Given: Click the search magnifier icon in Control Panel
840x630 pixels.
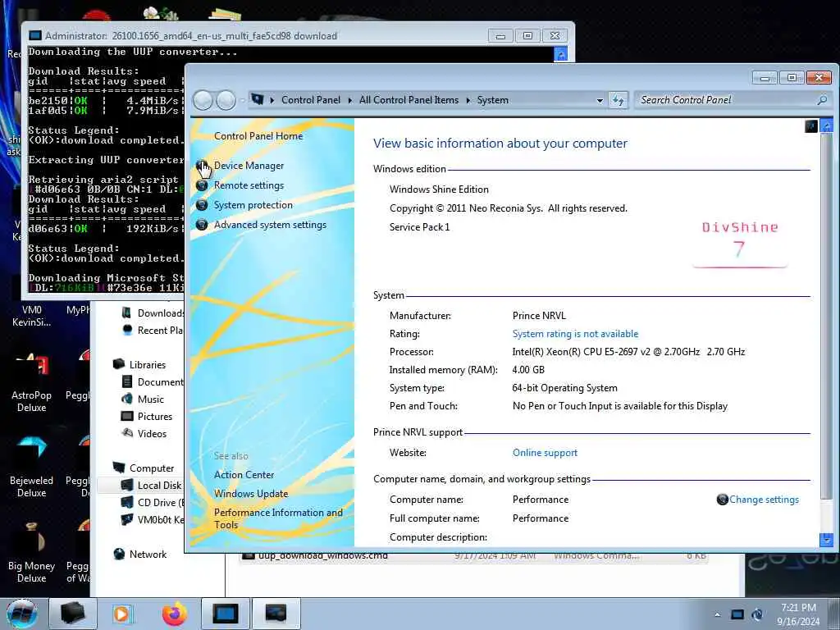Looking at the screenshot, I should 822,100.
